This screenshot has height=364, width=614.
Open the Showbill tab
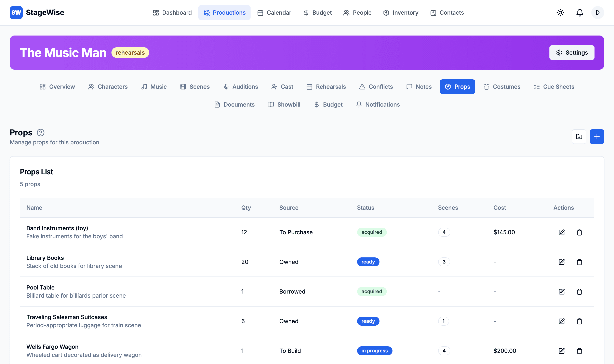284,105
